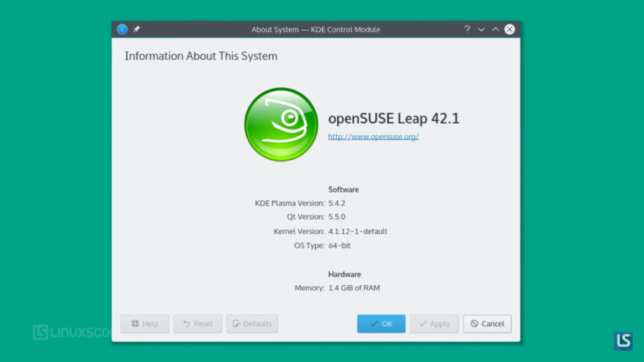The height and width of the screenshot is (362, 644).
Task: Click the Defaults button
Action: (x=252, y=324)
